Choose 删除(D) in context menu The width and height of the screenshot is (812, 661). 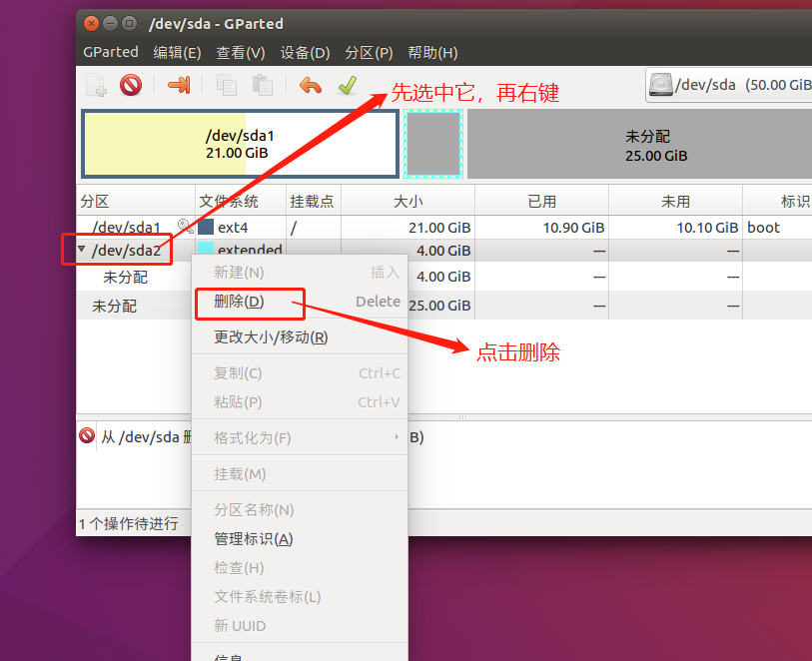pos(300,302)
